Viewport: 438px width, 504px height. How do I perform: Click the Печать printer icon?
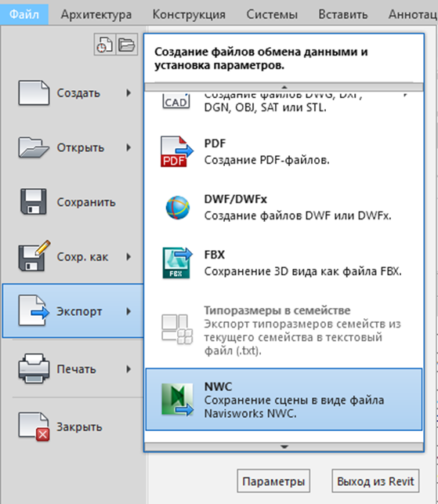(34, 368)
